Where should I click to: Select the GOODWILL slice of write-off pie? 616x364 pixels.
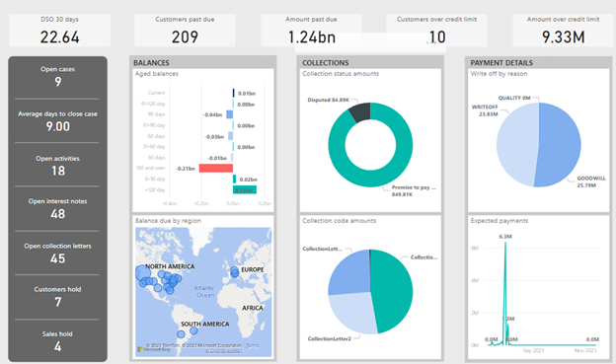click(x=560, y=144)
